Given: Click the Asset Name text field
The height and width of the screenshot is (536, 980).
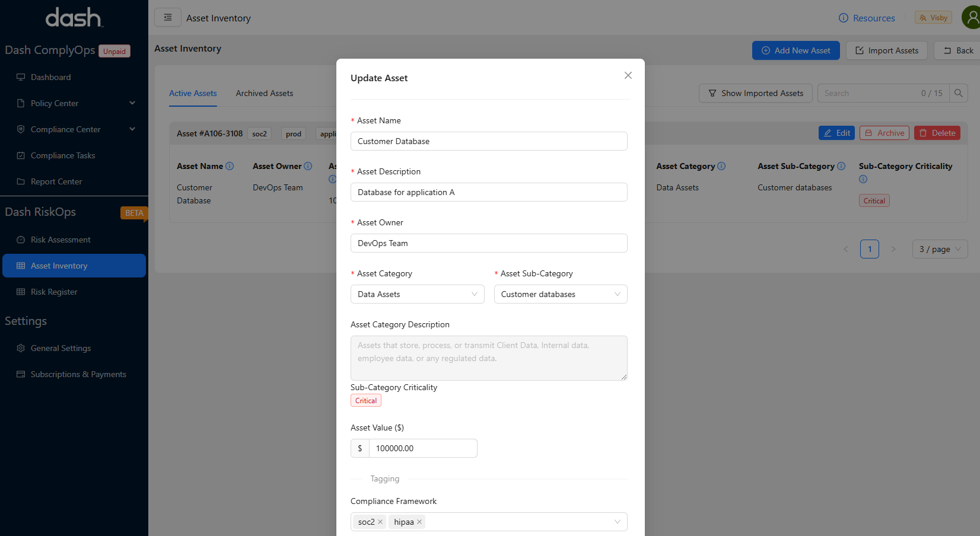Looking at the screenshot, I should click(488, 141).
